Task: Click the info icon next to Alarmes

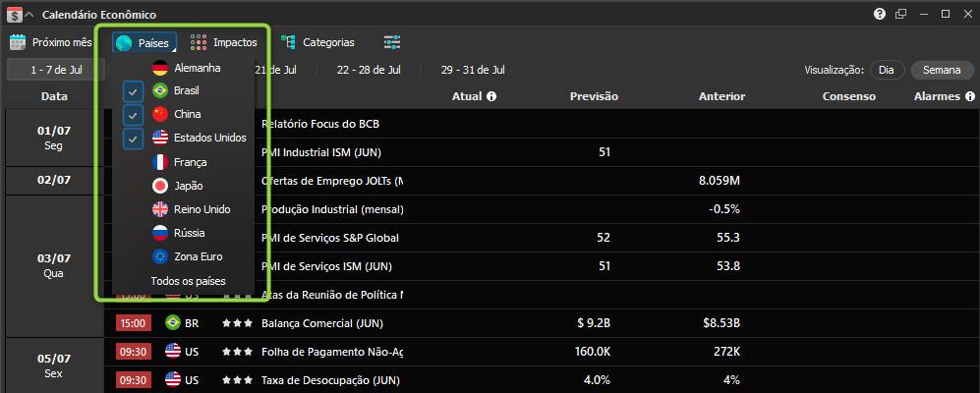Action: tap(970, 97)
